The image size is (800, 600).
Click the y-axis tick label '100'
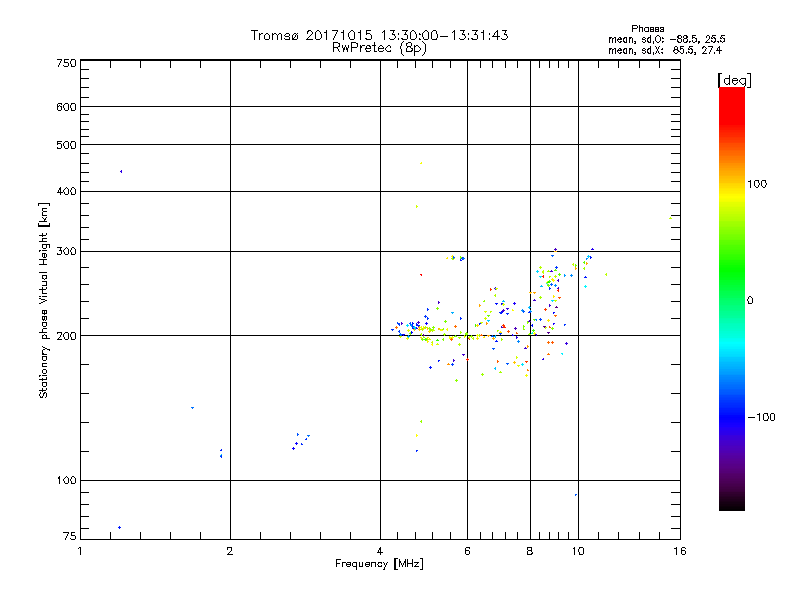67,481
